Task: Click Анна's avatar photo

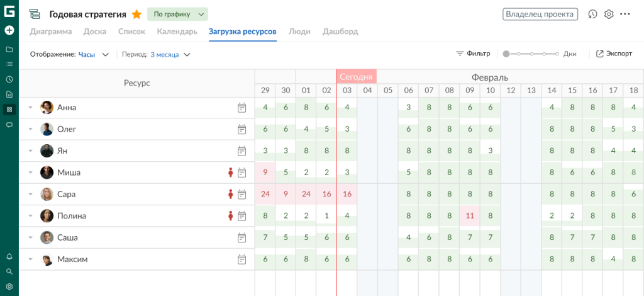Action: tap(47, 108)
